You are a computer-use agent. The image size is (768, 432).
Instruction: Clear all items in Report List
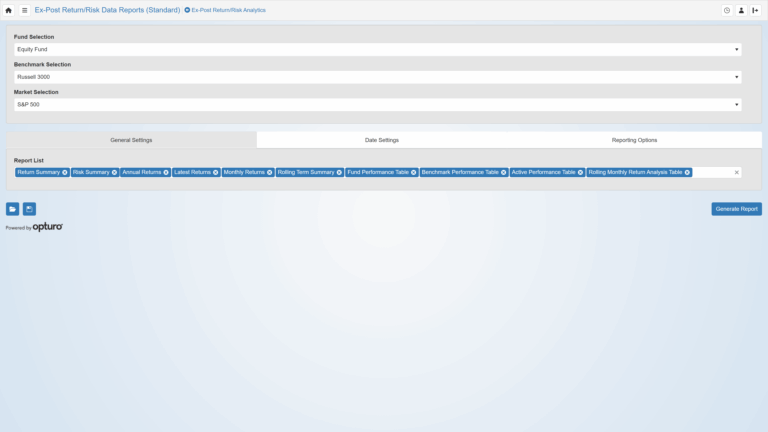(737, 172)
